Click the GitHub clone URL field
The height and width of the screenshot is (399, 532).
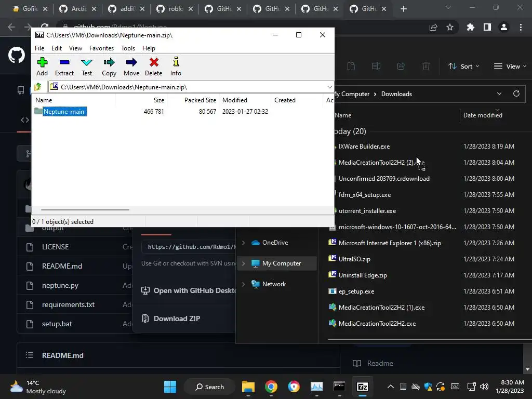point(189,247)
